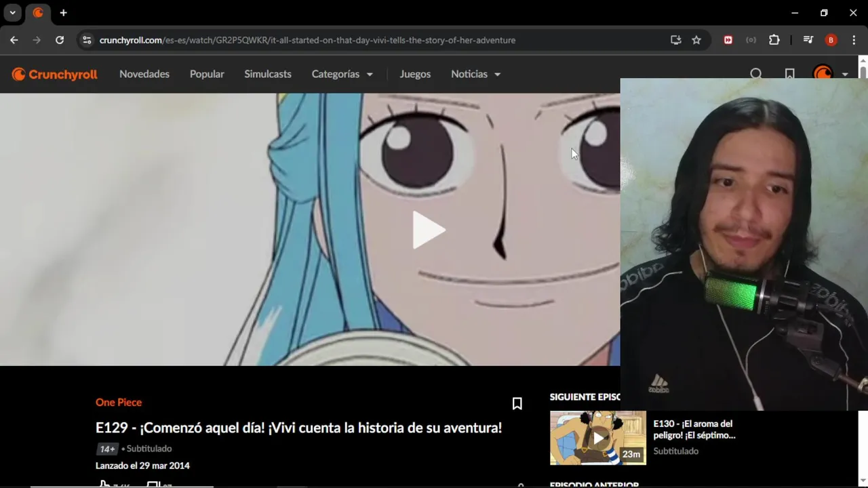The height and width of the screenshot is (488, 868).
Task: Open the Chrome three-dot menu
Action: [853, 40]
